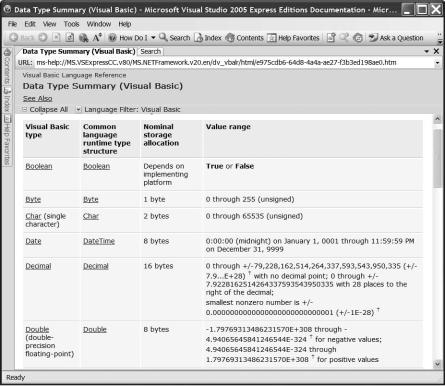Open the Char Visual Basic type link
This screenshot has height=386, width=445.
coord(33,216)
